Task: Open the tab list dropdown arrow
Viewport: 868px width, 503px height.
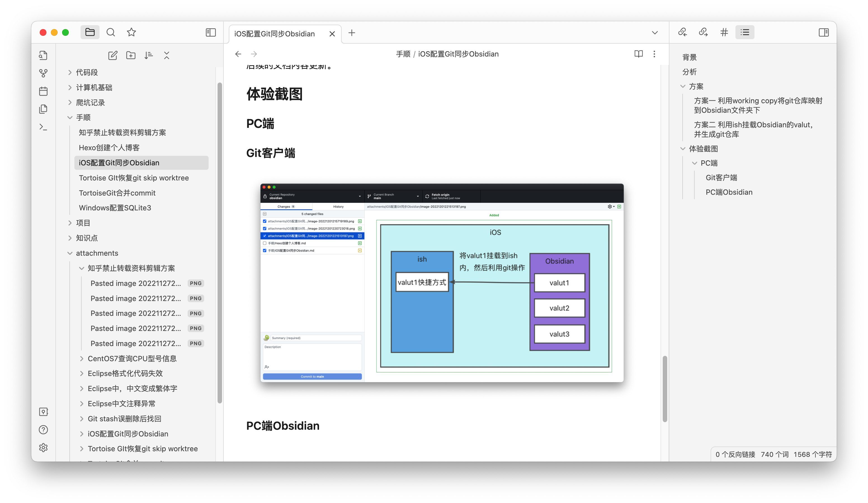Action: coord(655,33)
